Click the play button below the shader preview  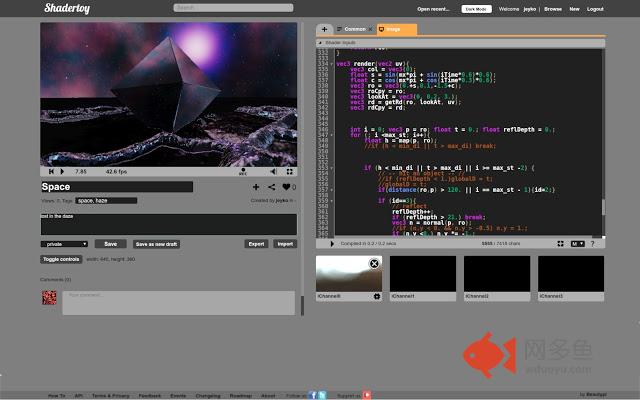(62, 172)
